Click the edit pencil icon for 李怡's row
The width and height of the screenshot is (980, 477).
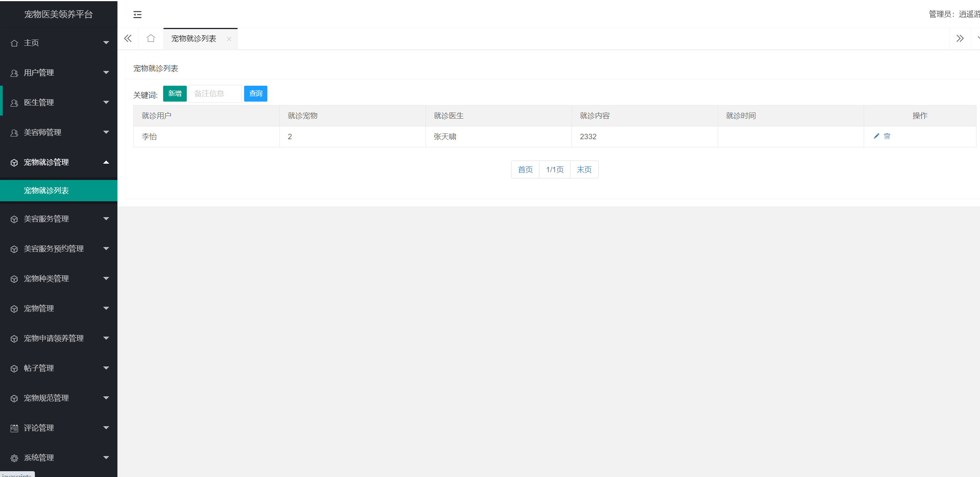click(x=876, y=136)
